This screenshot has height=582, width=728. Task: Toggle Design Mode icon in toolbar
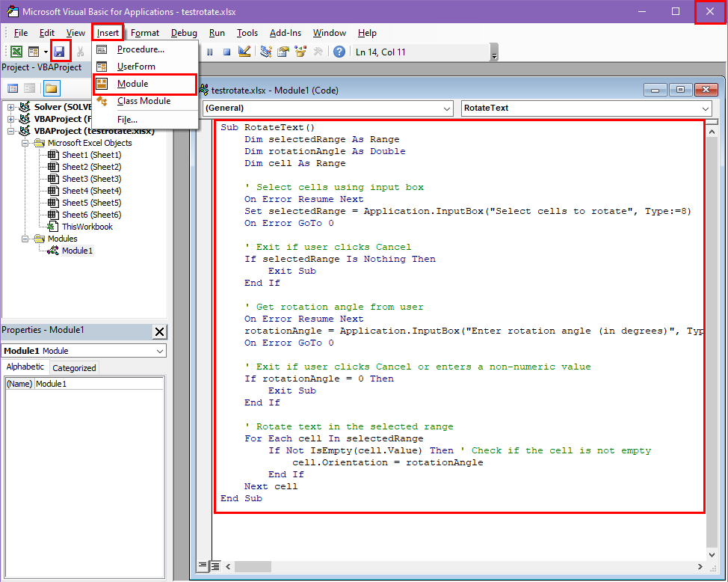pos(244,52)
